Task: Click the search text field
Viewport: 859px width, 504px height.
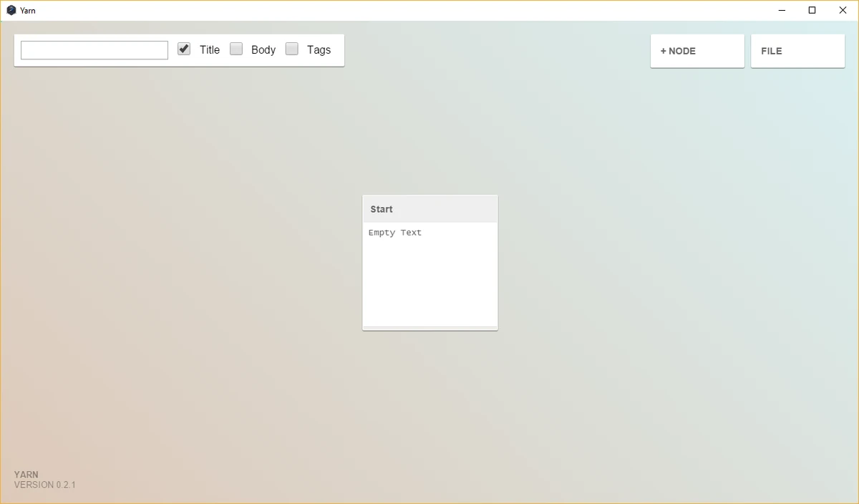Action: (94, 50)
